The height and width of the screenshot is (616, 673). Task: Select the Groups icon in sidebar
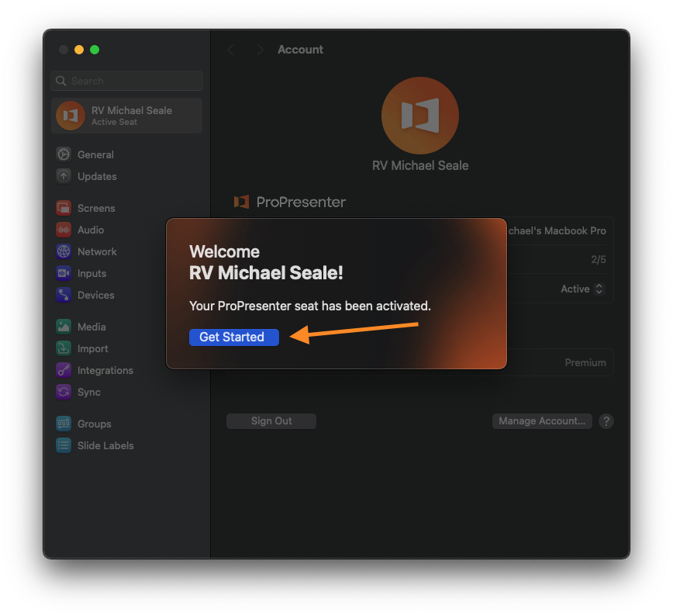(x=64, y=424)
